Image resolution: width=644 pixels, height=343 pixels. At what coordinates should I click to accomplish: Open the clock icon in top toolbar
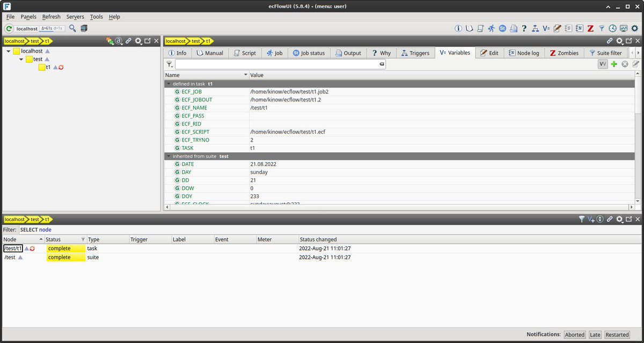[x=612, y=28]
